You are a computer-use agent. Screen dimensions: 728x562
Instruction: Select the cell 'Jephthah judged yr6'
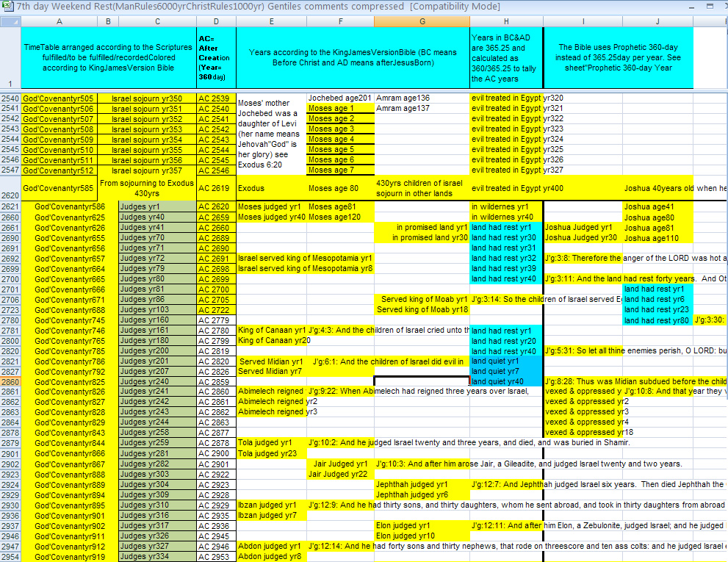pos(422,494)
